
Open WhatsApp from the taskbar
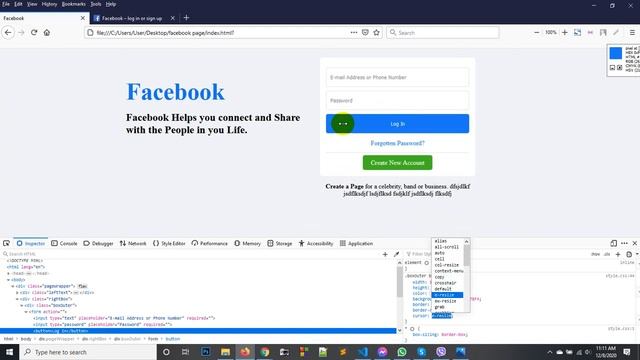[x=402, y=352]
